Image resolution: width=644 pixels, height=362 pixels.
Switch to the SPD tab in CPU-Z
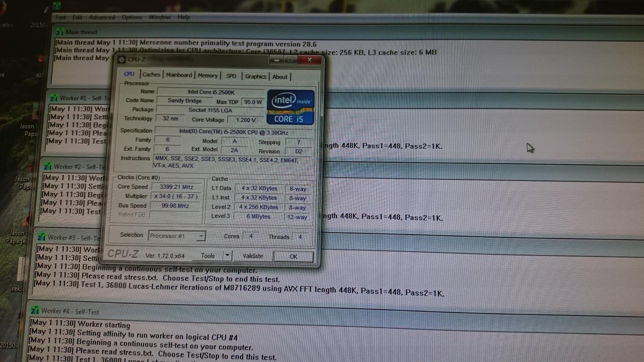(231, 76)
